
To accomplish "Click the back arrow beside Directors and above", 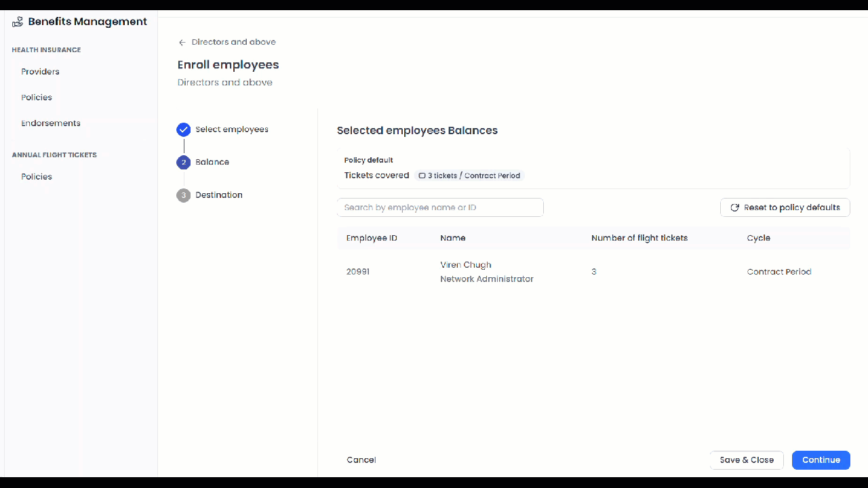I will pyautogui.click(x=182, y=43).
